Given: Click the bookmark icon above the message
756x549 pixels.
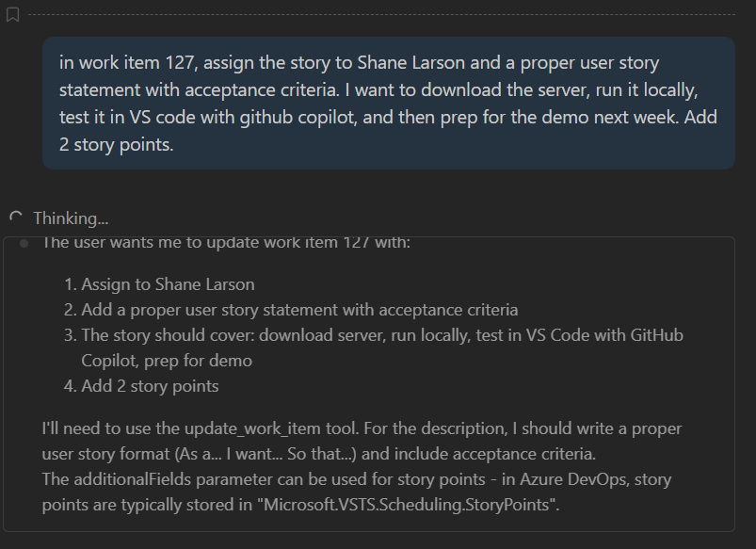Looking at the screenshot, I should [12, 15].
